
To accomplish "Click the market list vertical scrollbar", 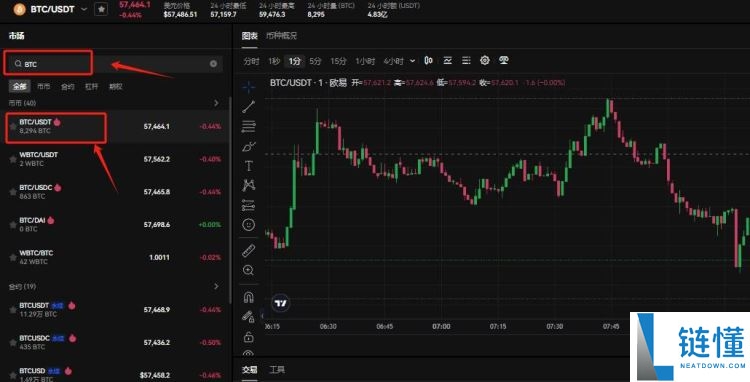I will click(x=230, y=201).
